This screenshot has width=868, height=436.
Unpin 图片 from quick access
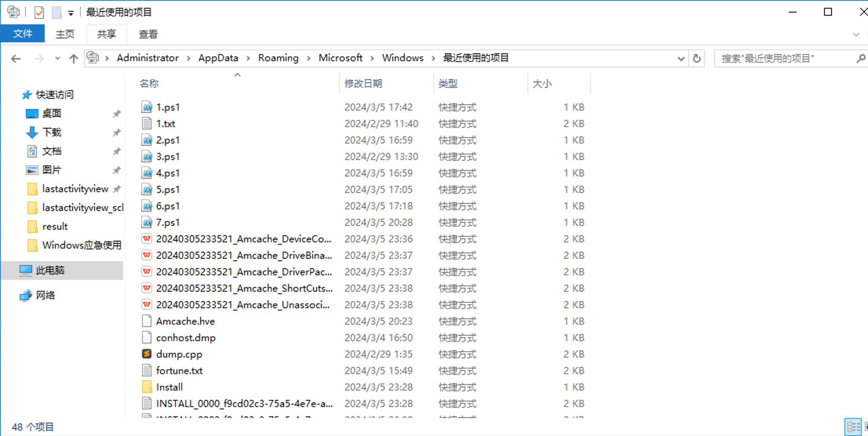117,170
